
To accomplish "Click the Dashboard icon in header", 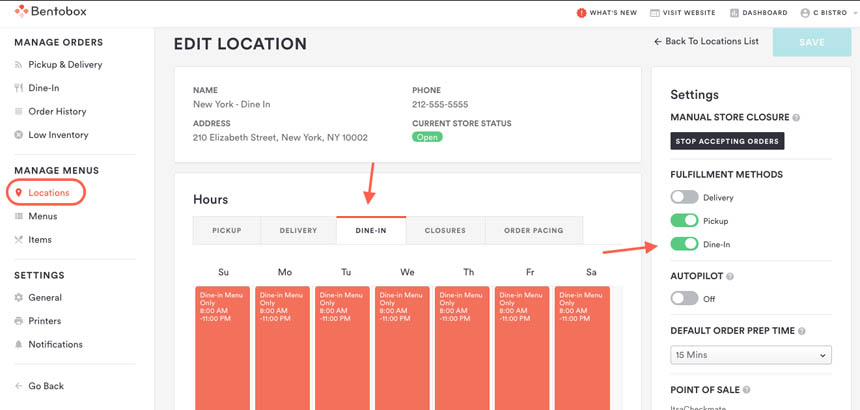I will pyautogui.click(x=734, y=13).
